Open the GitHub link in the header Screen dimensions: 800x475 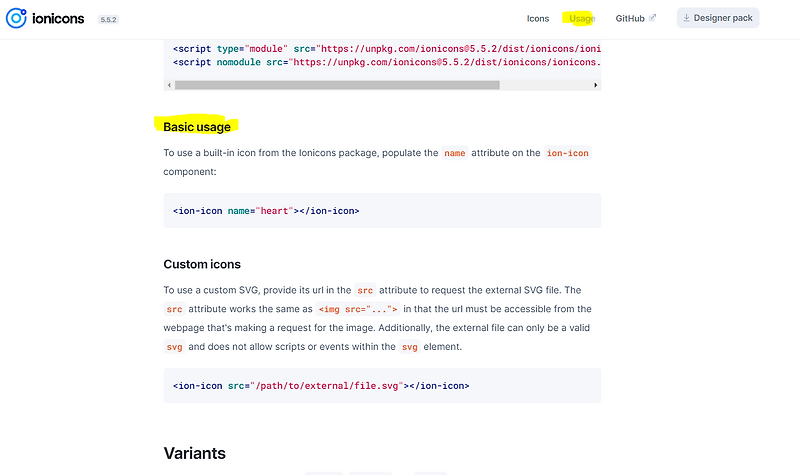[x=630, y=18]
